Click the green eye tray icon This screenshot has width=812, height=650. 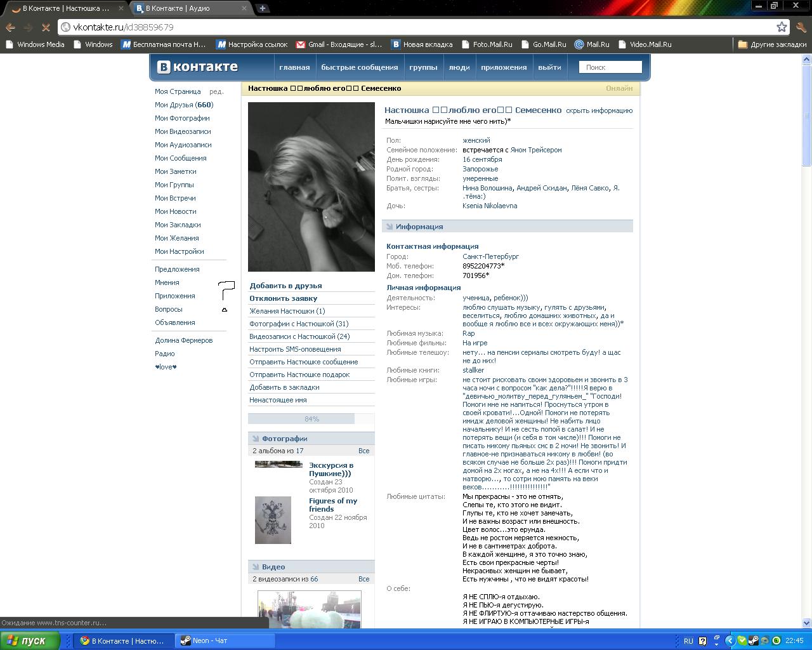(x=776, y=640)
